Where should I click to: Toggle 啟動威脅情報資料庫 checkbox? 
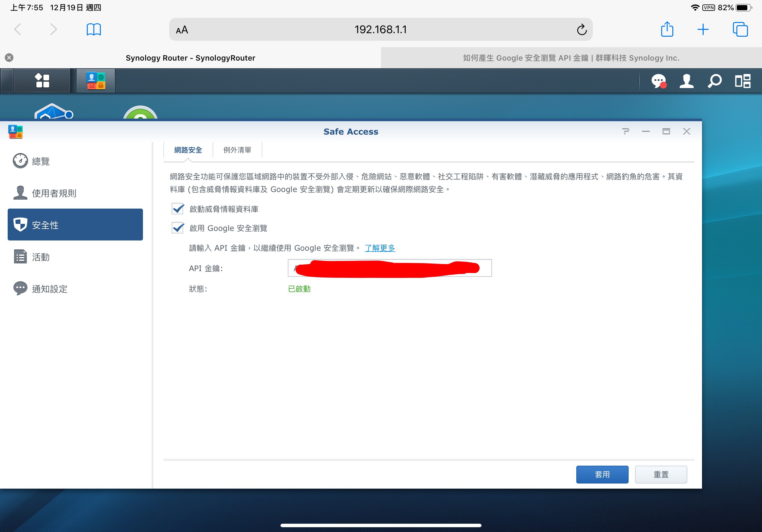pyautogui.click(x=178, y=209)
